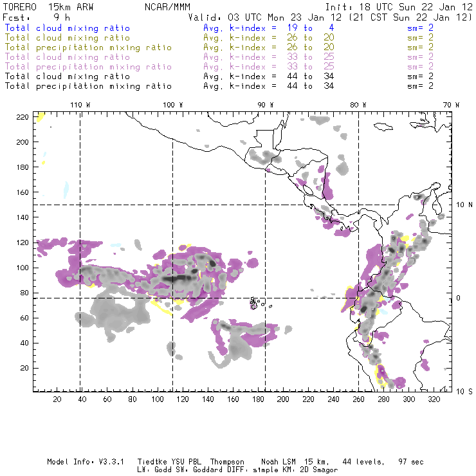Click the "220" vertical axis tick label
This screenshot has width=476, height=476.
(x=22, y=117)
